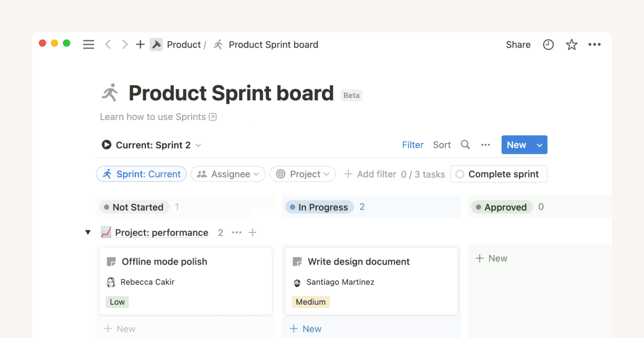Click the 0 / 3 tasks progress indicator
Image resolution: width=644 pixels, height=338 pixels.
(423, 174)
